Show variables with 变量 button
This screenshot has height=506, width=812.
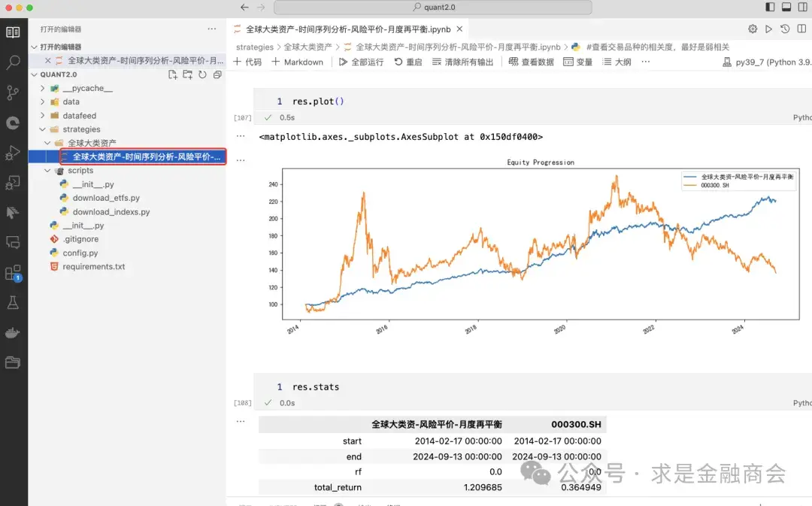pyautogui.click(x=578, y=62)
